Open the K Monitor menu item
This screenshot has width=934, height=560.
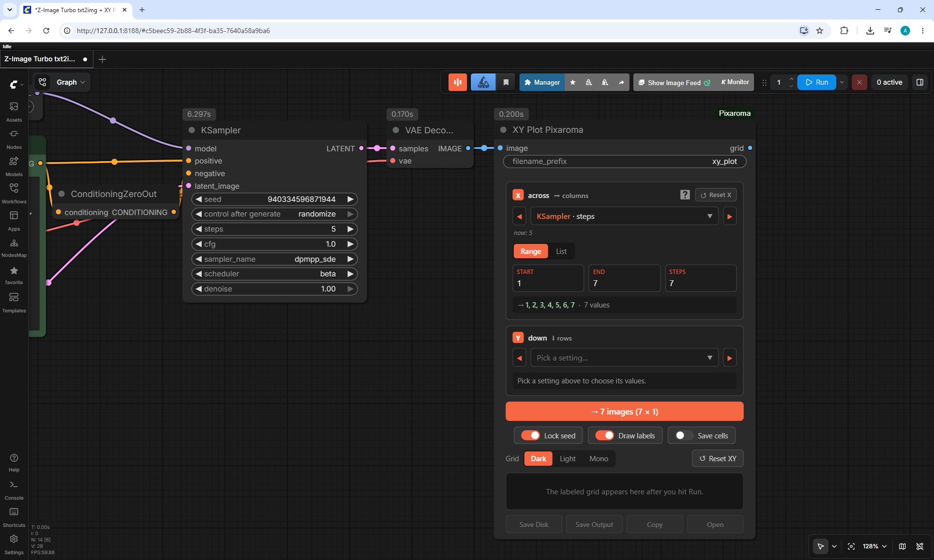[735, 82]
